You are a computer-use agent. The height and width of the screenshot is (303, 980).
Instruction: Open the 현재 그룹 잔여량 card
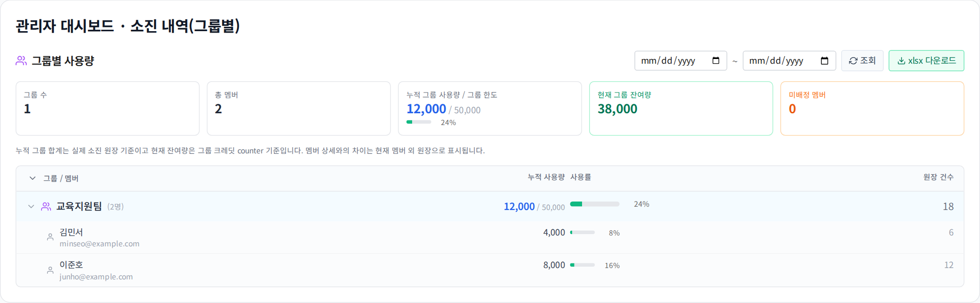pyautogui.click(x=681, y=109)
